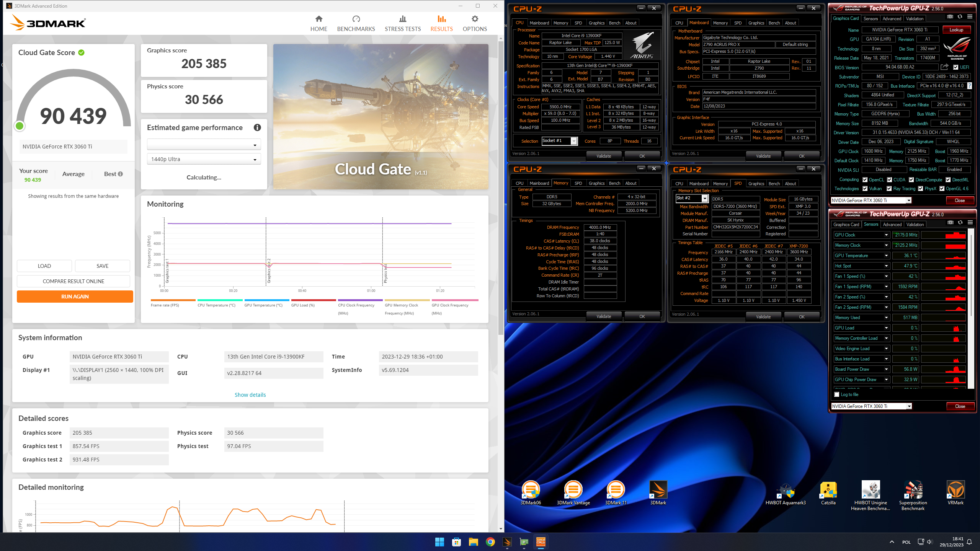980x551 pixels.
Task: Open the GPU selector dropdown in GPU-Z Graphics Card window
Action: point(871,201)
